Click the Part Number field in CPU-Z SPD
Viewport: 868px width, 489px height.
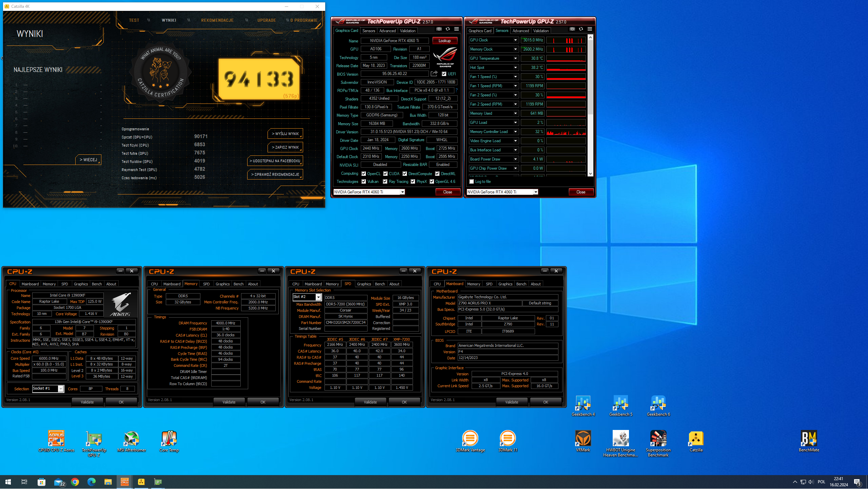coord(346,323)
